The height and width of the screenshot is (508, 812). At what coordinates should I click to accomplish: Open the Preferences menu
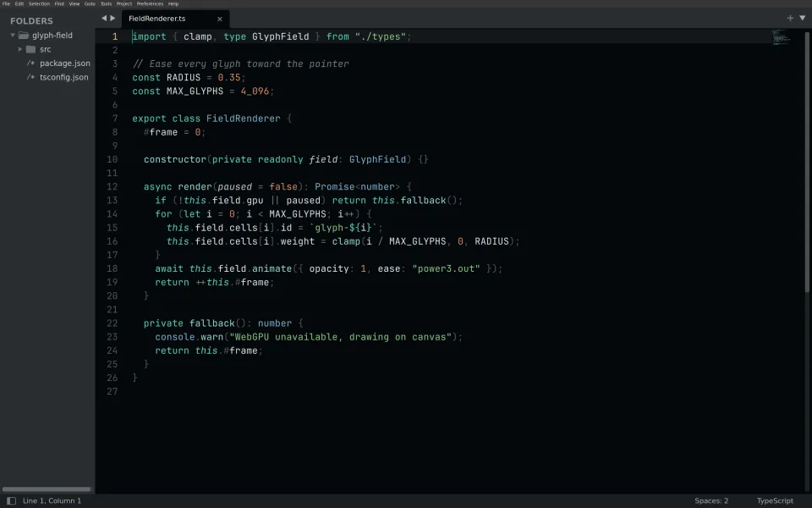[151, 3]
